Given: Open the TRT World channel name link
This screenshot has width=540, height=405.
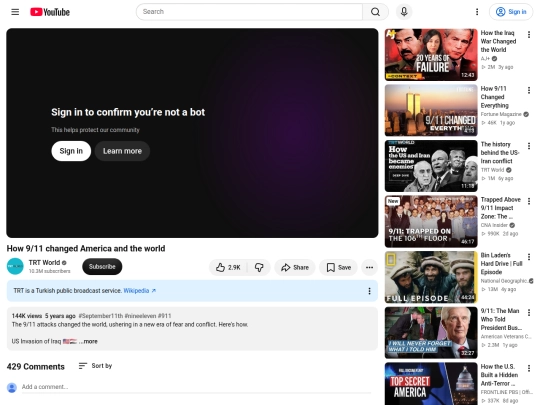Looking at the screenshot, I should 44,262.
